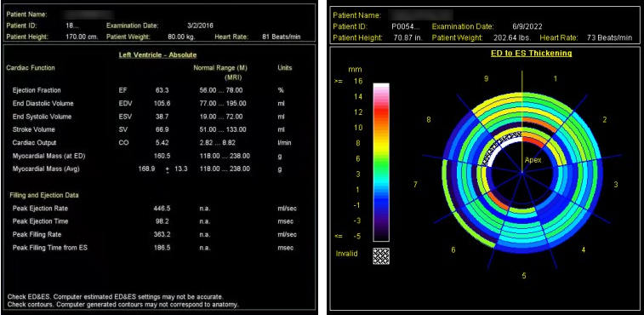Screen dimensions: 644x315
Task: Select the Ejection Fraction row label
Action: tap(37, 90)
